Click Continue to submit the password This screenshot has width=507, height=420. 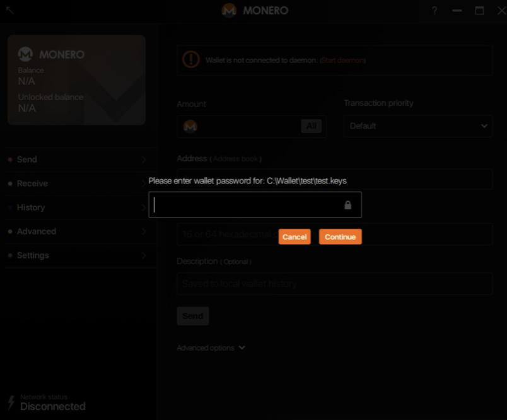pos(340,236)
